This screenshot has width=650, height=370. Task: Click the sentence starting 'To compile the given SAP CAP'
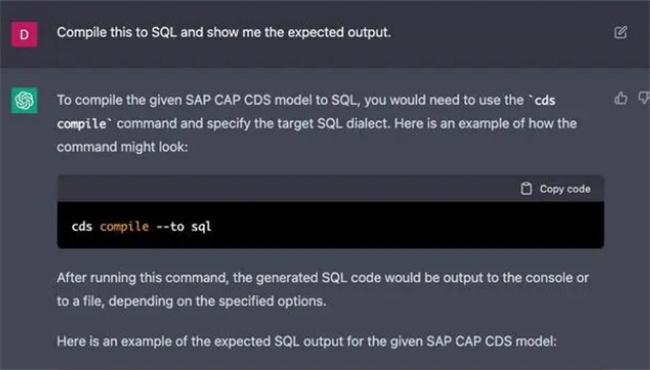click(x=317, y=123)
